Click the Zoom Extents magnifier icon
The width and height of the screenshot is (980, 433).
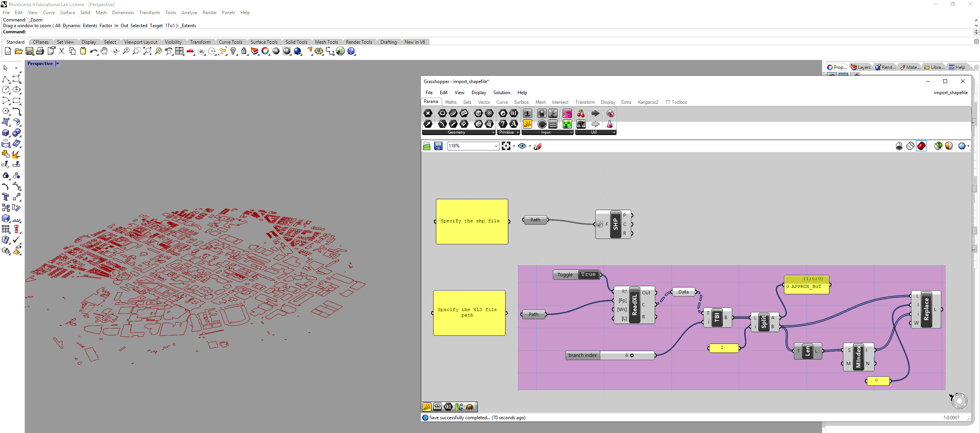147,51
